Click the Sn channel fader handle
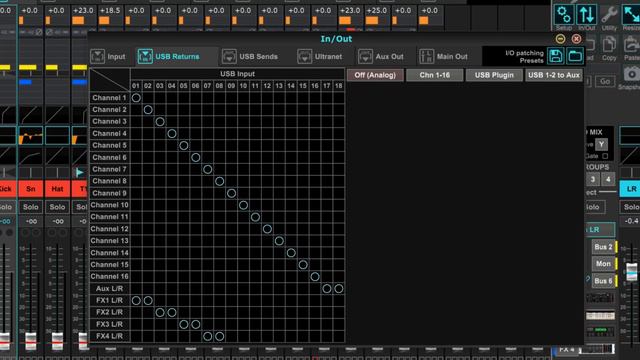The width and height of the screenshot is (640, 360). [31, 341]
